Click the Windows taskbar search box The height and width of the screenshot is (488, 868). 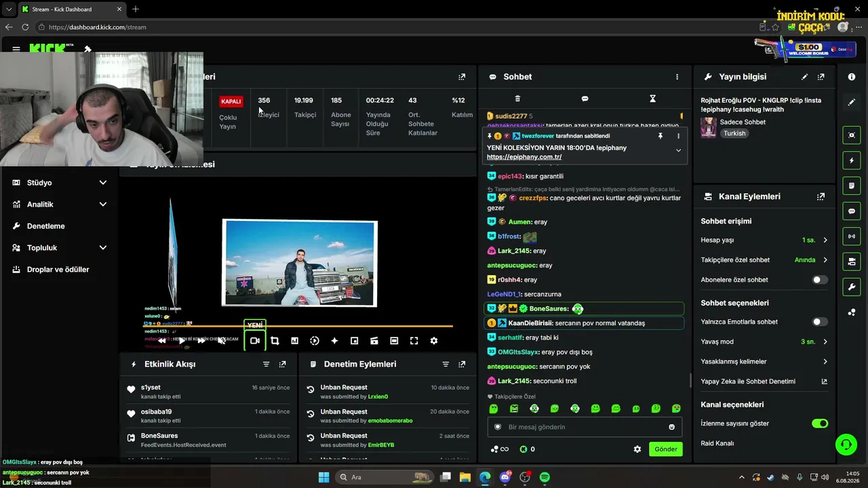coord(384,477)
